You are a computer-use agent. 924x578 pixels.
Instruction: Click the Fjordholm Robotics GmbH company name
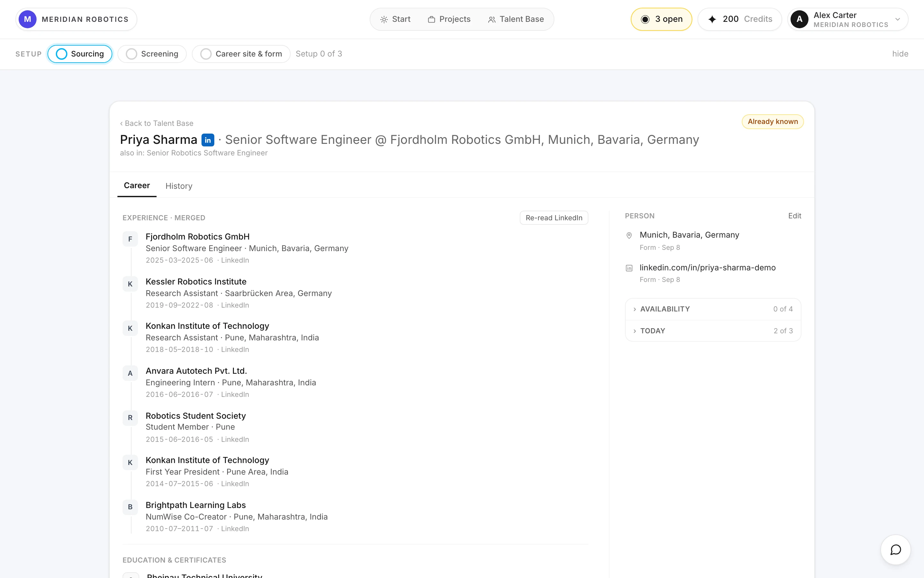click(197, 237)
